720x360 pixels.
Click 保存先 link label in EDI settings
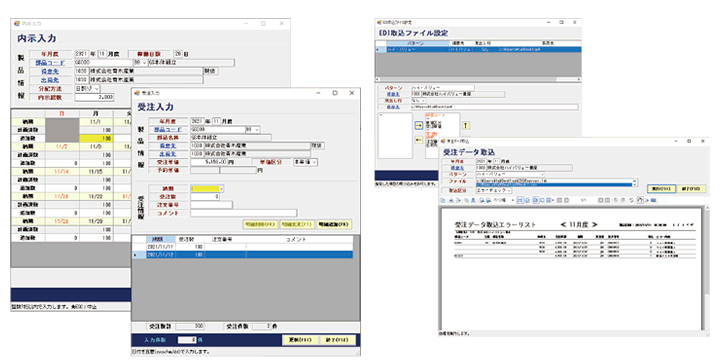tap(393, 107)
